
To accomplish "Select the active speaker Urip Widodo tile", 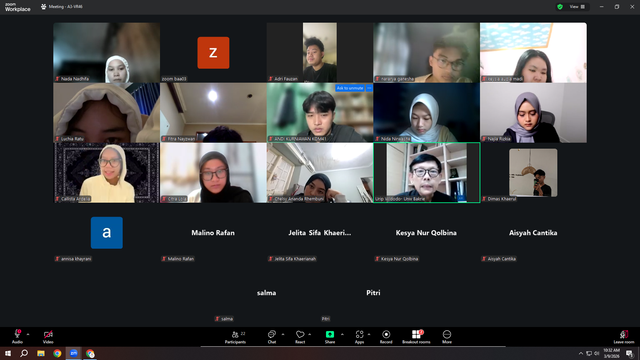I will [427, 173].
